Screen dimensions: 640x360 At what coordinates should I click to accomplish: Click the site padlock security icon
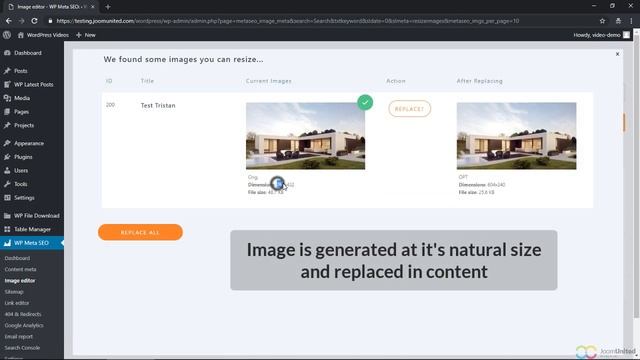[50, 21]
